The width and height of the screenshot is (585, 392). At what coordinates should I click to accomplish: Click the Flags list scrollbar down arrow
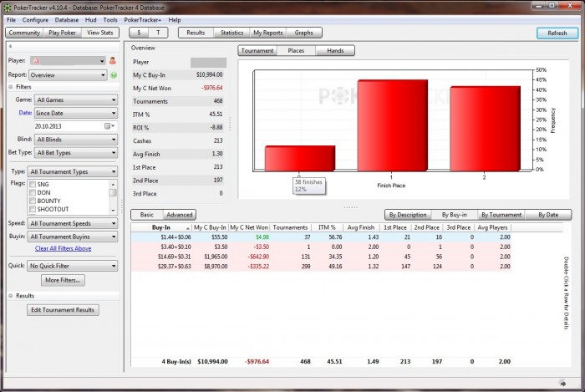click(x=113, y=211)
